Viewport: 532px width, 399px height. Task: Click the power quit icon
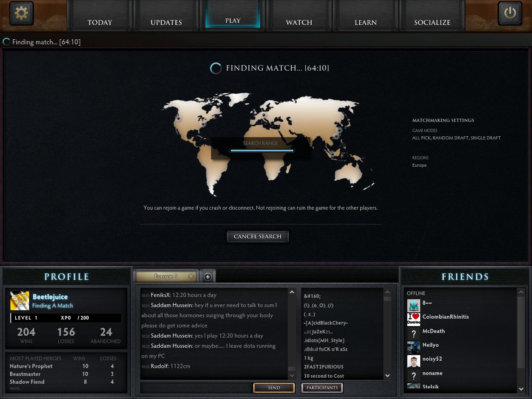pyautogui.click(x=510, y=13)
